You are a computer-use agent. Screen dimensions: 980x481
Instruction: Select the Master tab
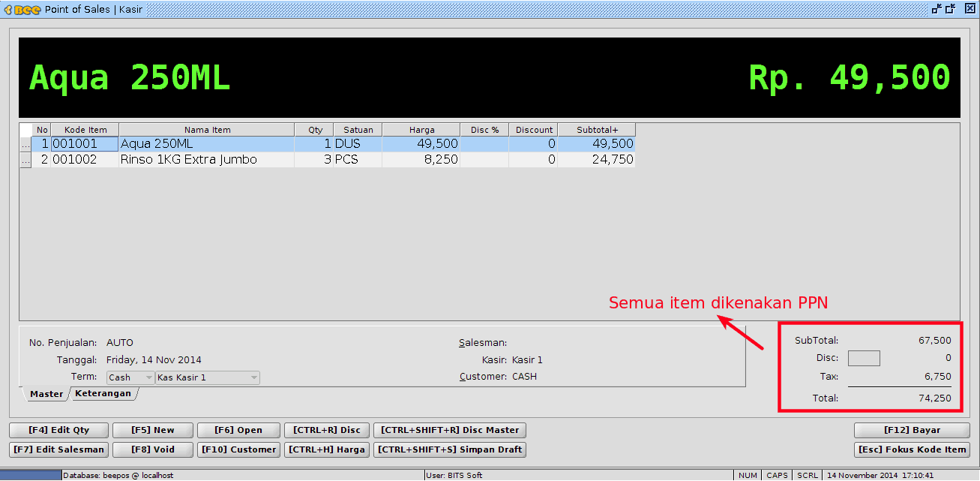(46, 393)
